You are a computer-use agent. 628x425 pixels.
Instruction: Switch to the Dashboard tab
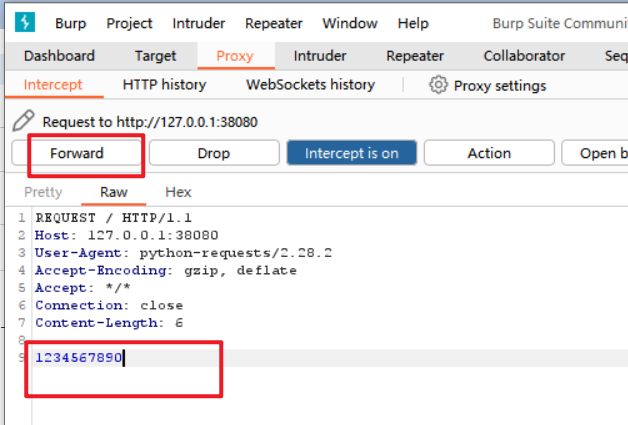(59, 56)
